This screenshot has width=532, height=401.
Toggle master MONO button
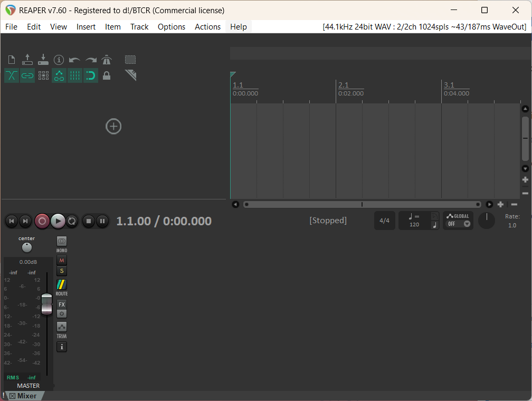[62, 241]
